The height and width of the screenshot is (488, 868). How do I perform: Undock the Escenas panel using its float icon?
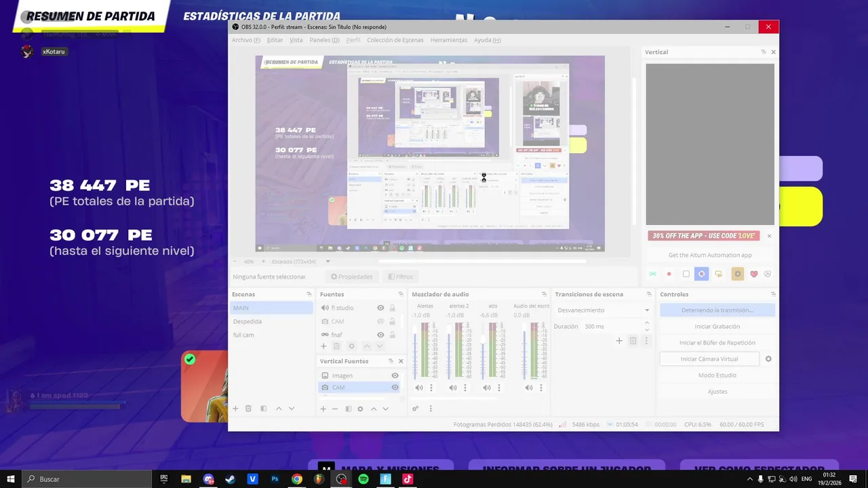(309, 294)
